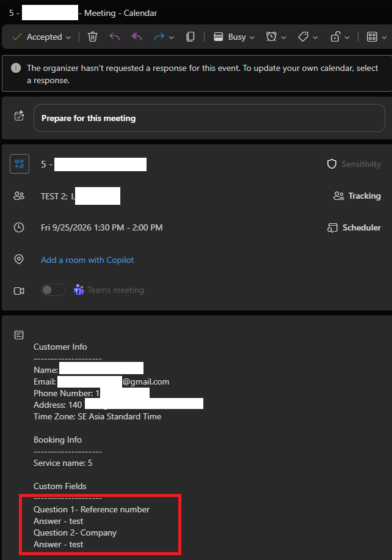Open the Tracking view
392x560 pixels.
click(357, 196)
